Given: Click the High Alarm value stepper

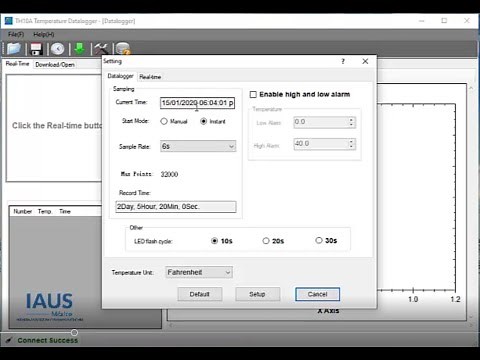Looking at the screenshot, I should point(351,144).
